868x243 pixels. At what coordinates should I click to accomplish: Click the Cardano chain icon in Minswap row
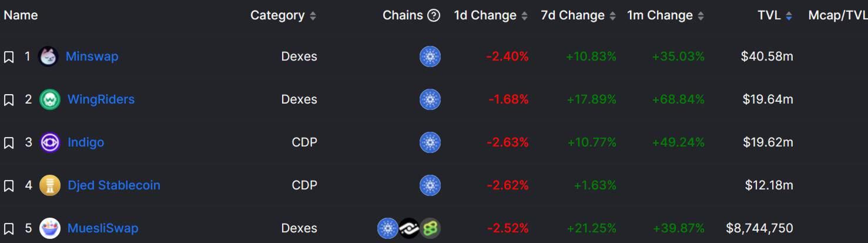[x=430, y=56]
